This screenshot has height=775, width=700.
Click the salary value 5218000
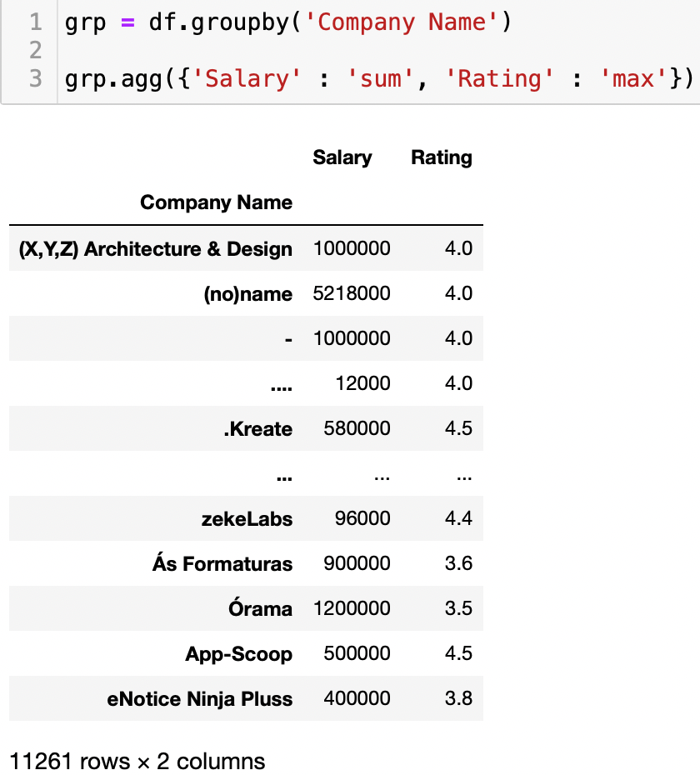352,294
